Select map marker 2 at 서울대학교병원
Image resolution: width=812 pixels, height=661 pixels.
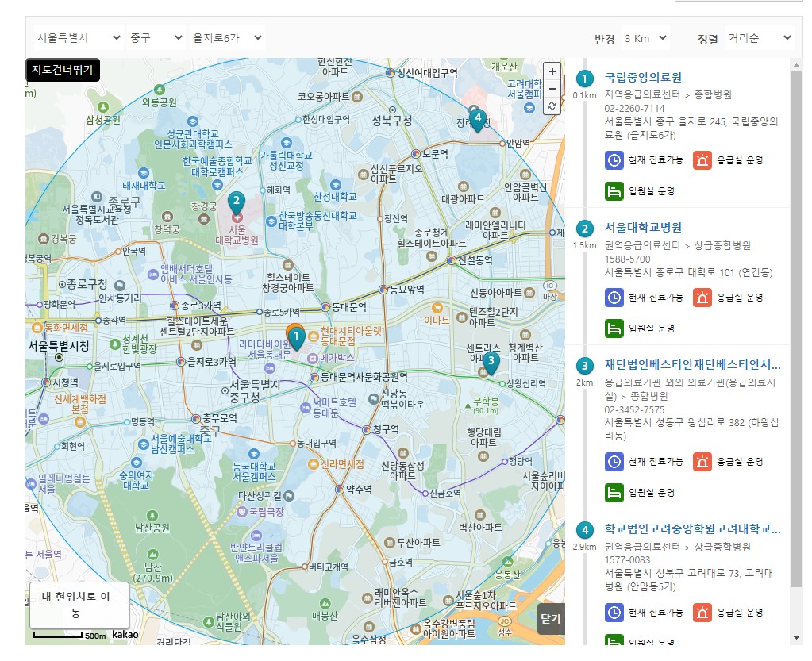pyautogui.click(x=237, y=203)
